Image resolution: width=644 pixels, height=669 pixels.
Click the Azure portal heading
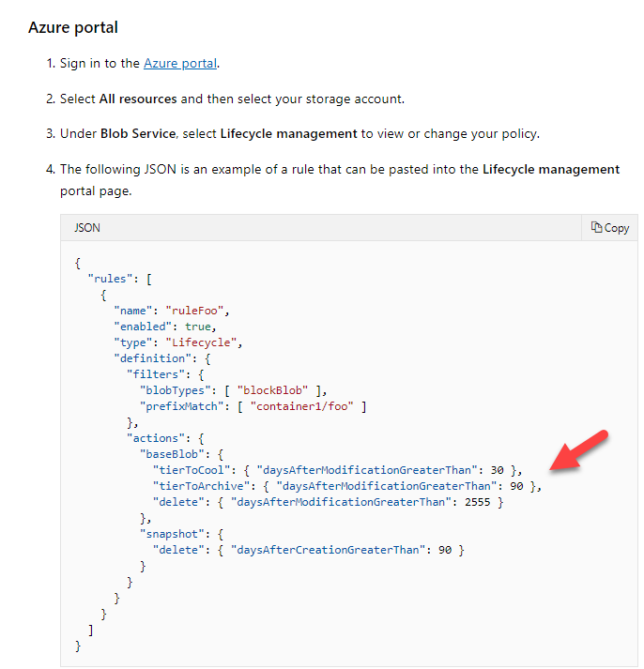(73, 27)
